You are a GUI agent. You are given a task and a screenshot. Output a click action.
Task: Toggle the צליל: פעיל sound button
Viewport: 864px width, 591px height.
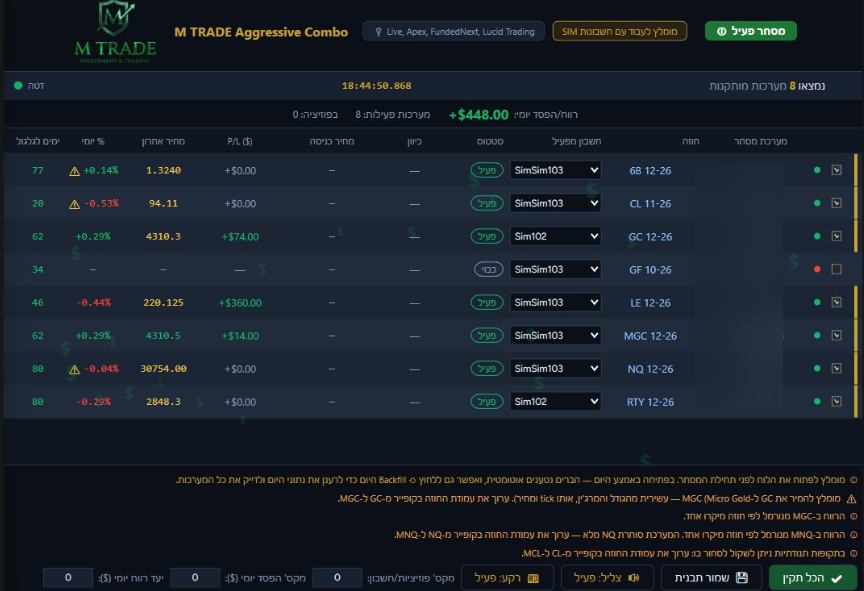coord(607,577)
